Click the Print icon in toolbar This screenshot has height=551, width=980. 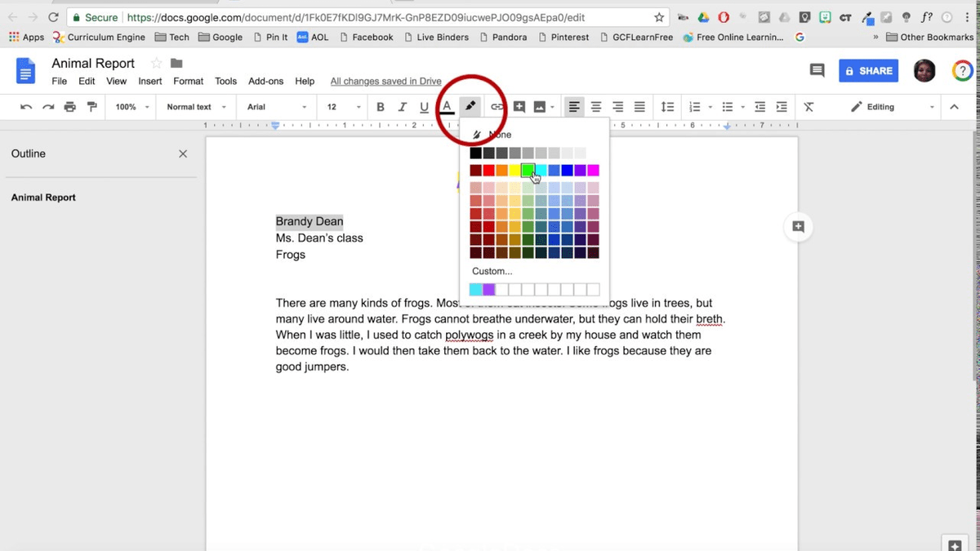(x=70, y=107)
